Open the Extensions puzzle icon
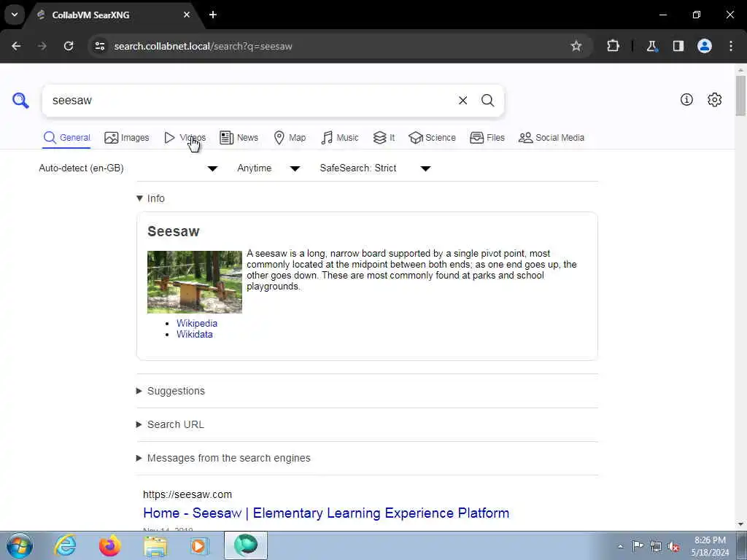The width and height of the screenshot is (747, 560). (x=613, y=46)
